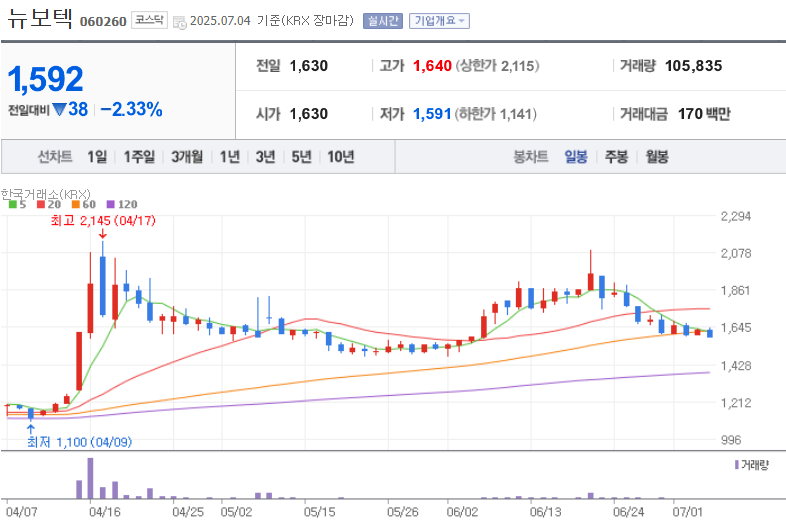The image size is (786, 523).
Task: Click the 05/15 date axis label
Action: pyautogui.click(x=319, y=512)
